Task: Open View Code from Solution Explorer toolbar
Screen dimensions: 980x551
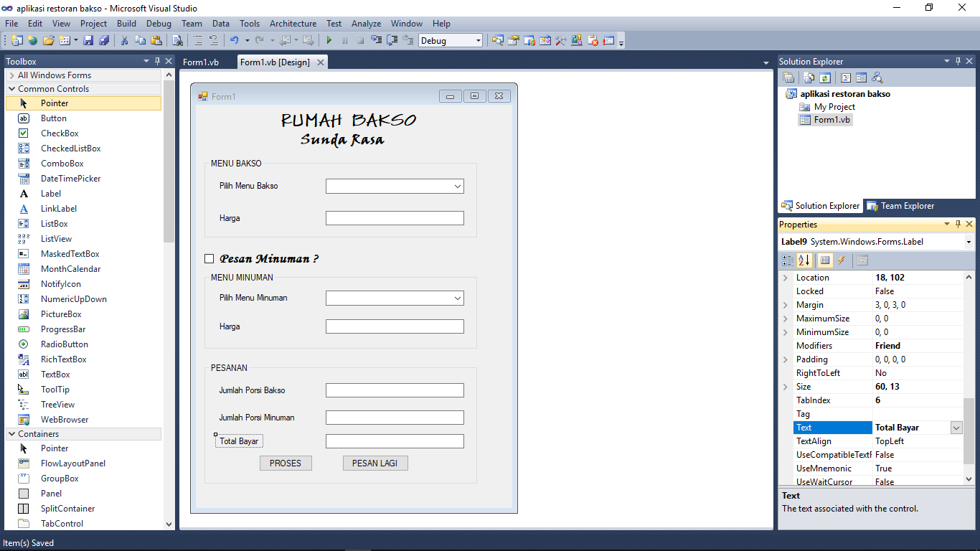Action: [847, 77]
